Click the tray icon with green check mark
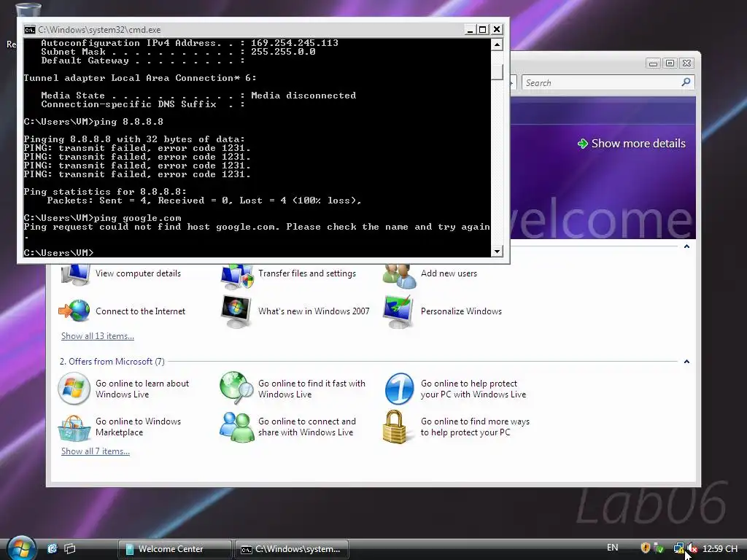747x560 pixels. (659, 548)
